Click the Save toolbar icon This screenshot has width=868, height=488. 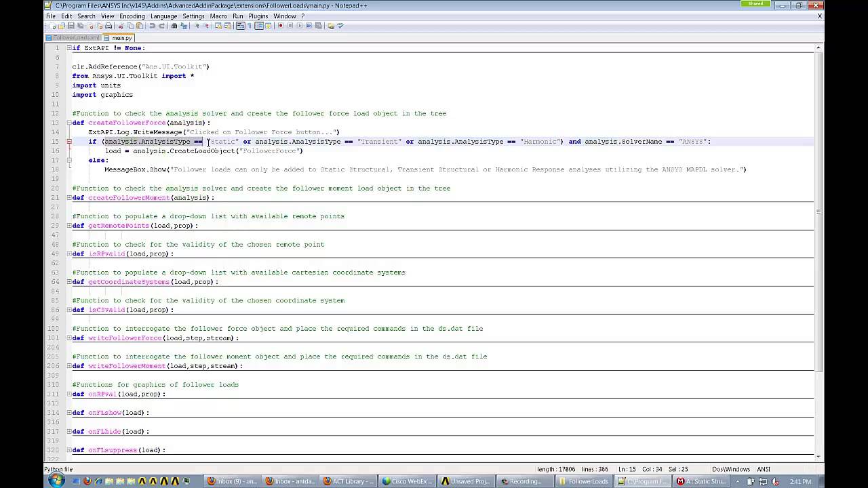coord(71,26)
